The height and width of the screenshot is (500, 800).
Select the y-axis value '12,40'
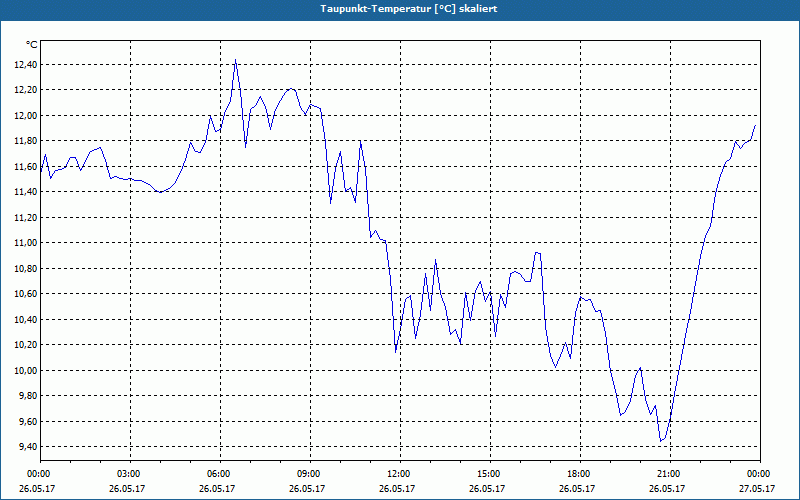click(27, 64)
